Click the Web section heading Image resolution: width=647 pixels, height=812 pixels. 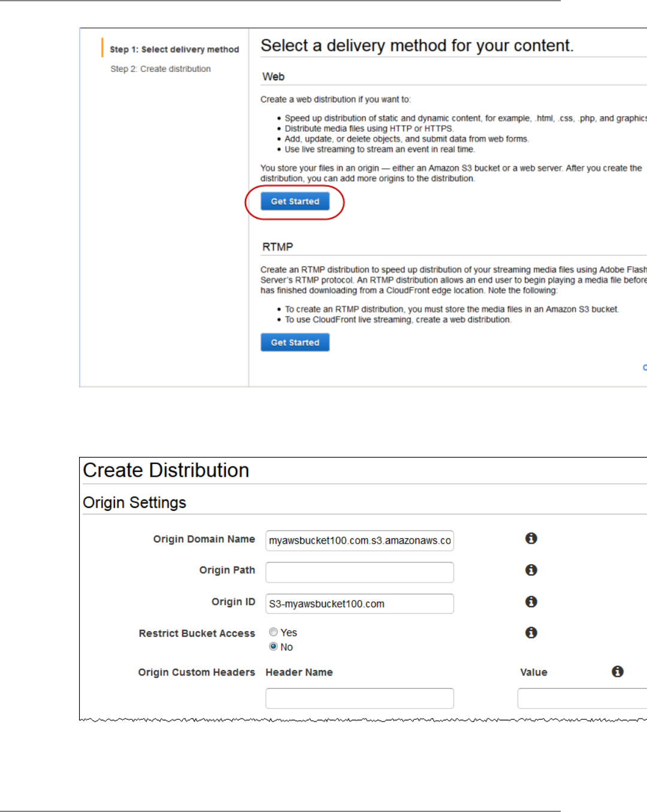(273, 77)
